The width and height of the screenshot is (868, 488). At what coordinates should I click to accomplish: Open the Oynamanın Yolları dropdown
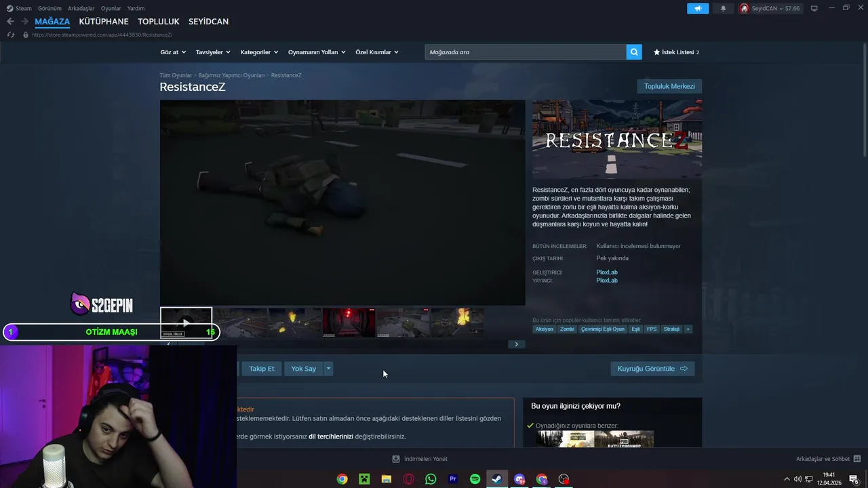pyautogui.click(x=317, y=52)
